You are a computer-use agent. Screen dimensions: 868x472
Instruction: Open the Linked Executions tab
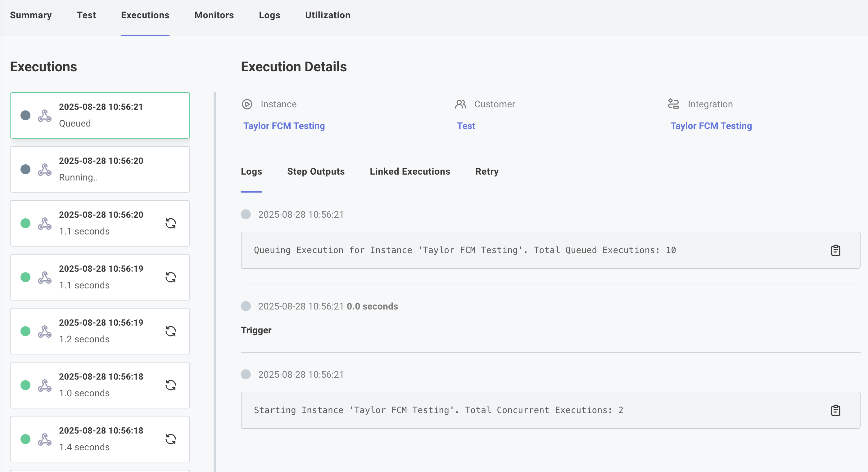[x=410, y=172]
